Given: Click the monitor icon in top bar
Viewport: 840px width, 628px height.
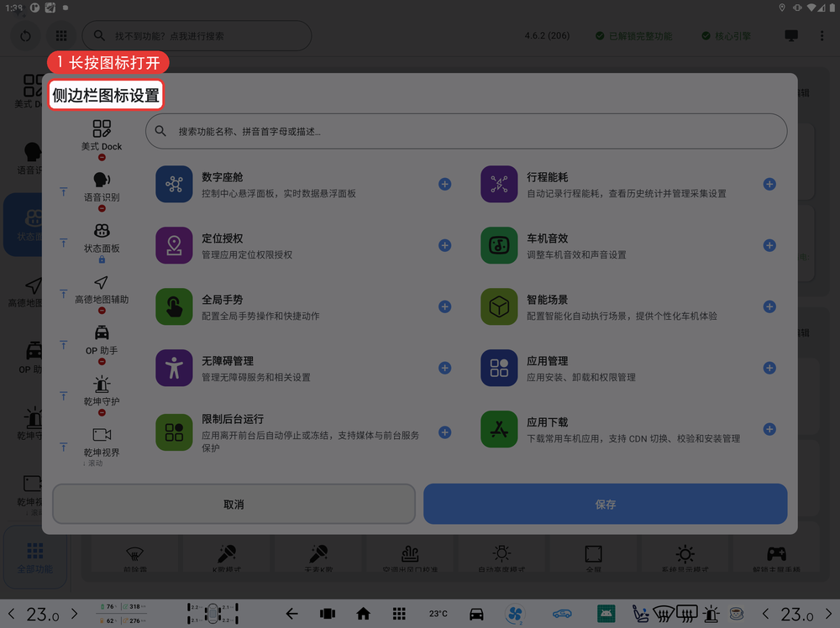Looking at the screenshot, I should 791,36.
